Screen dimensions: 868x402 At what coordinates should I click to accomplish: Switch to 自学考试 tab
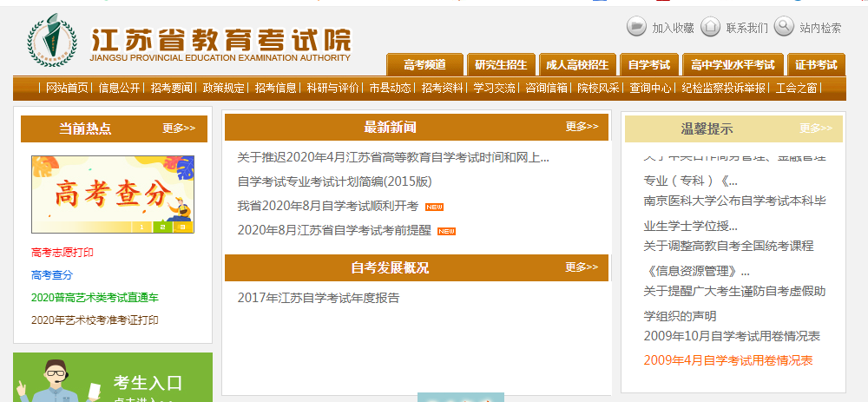tap(648, 65)
